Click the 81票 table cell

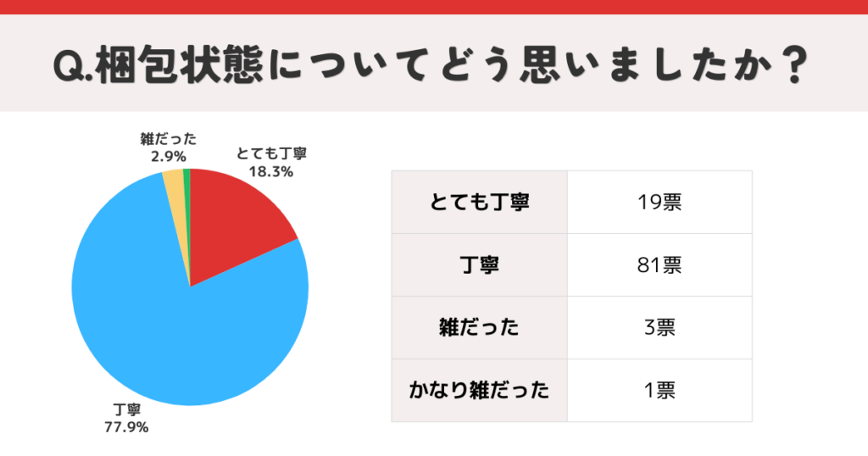[659, 265]
